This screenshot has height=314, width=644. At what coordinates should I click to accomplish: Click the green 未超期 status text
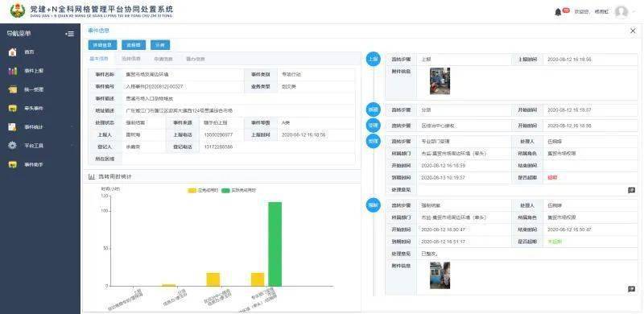[x=555, y=242]
